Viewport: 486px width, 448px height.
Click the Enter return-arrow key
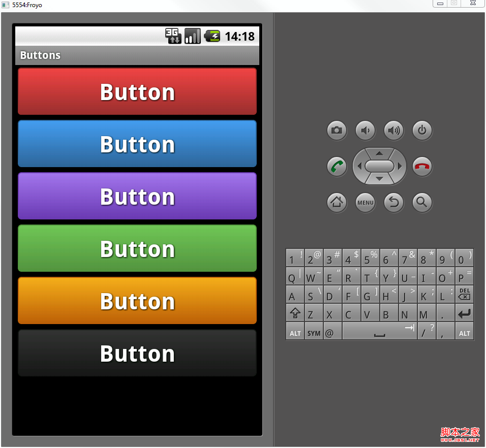point(464,313)
